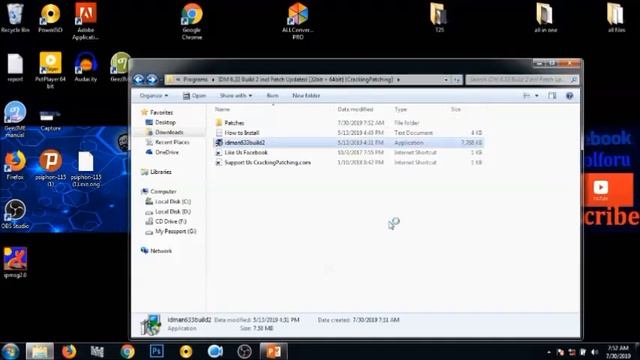The height and width of the screenshot is (360, 640).
Task: Launch Google Chrome desktop shortcut
Action: pos(192,21)
